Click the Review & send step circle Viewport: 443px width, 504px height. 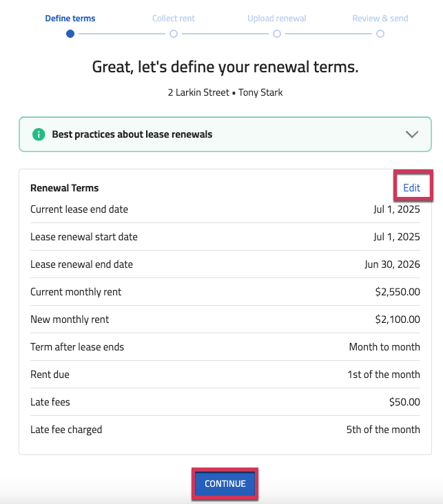point(380,34)
